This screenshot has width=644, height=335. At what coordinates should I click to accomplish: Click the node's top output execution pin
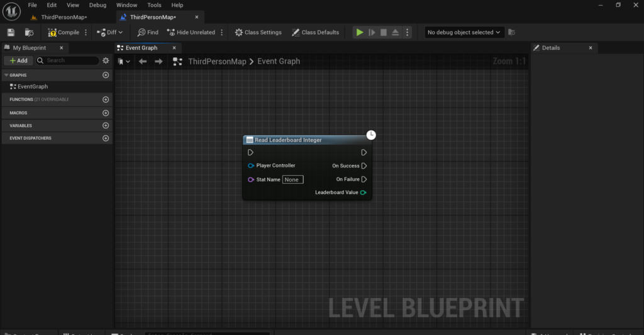click(364, 152)
